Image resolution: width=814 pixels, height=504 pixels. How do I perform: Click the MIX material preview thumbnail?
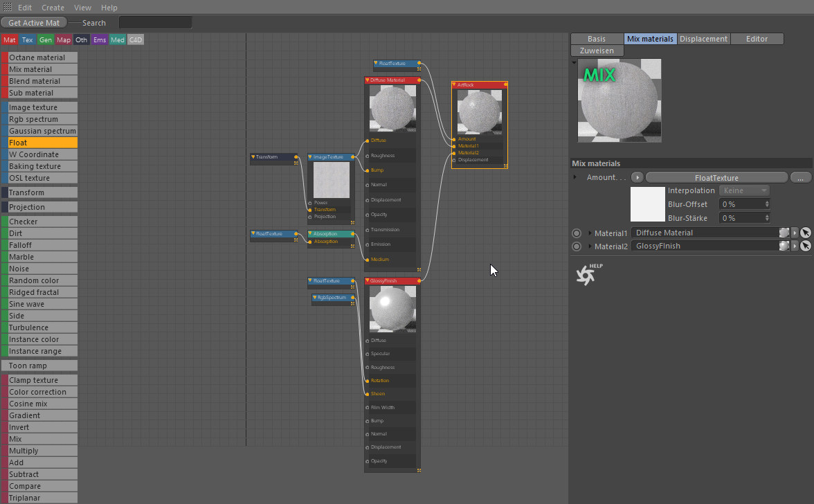619,100
